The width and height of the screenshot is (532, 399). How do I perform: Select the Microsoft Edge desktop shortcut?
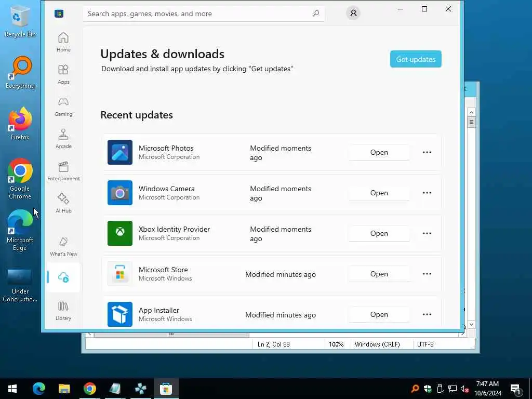click(x=20, y=230)
